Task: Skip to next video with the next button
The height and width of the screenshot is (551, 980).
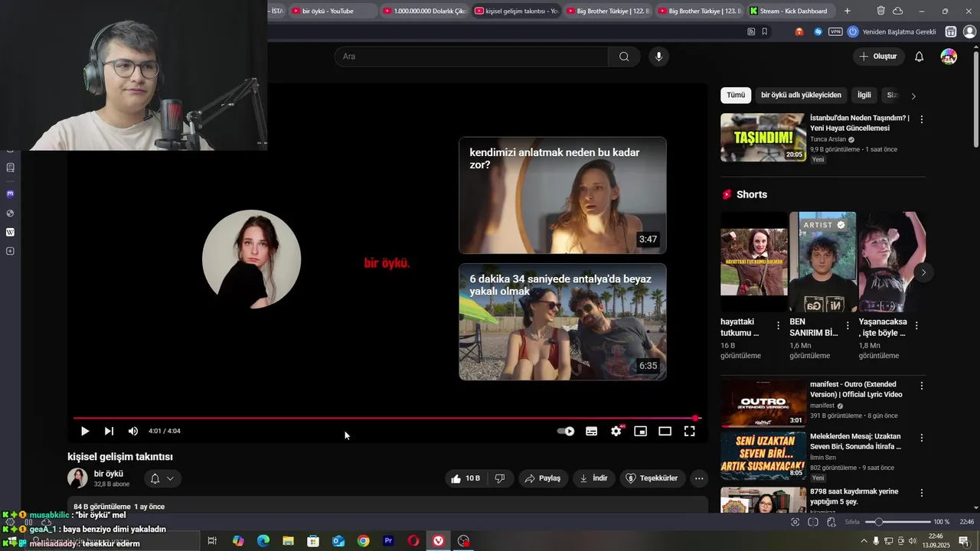Action: 109,431
